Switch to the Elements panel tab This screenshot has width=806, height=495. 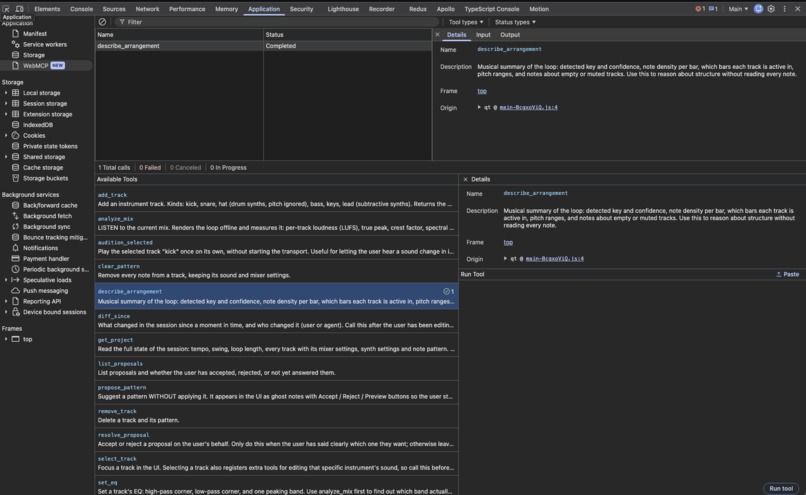pyautogui.click(x=47, y=9)
